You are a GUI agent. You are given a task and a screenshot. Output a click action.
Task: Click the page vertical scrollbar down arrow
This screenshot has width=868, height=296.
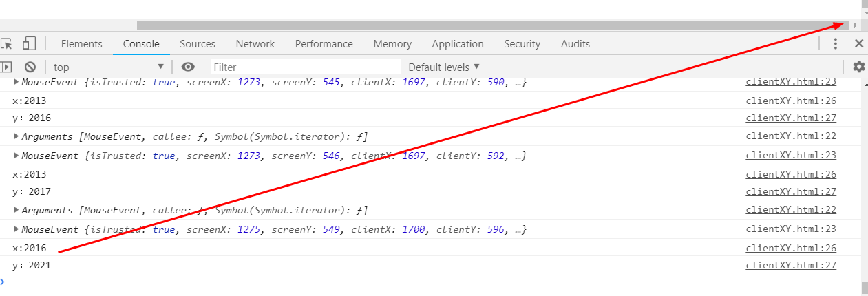[x=865, y=12]
